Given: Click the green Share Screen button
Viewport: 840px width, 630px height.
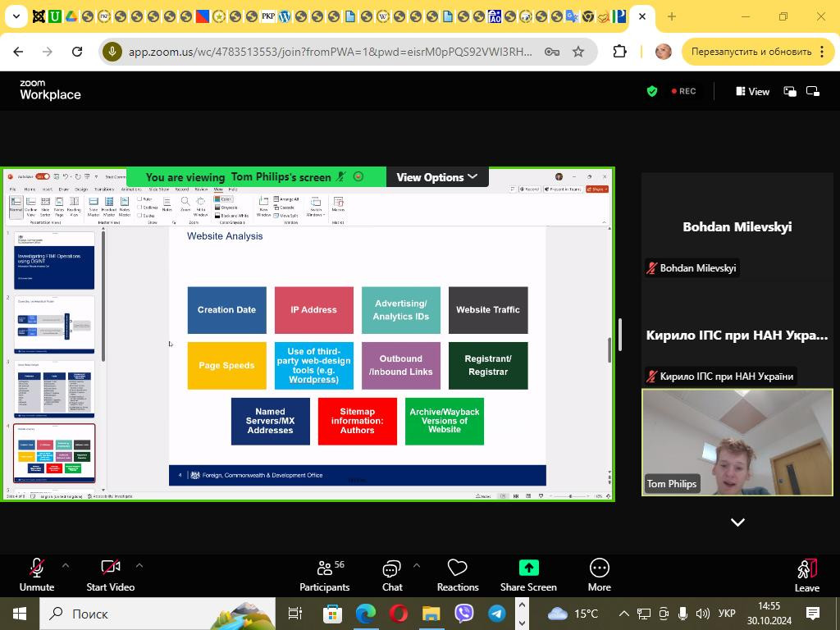Looking at the screenshot, I should coord(528,575).
